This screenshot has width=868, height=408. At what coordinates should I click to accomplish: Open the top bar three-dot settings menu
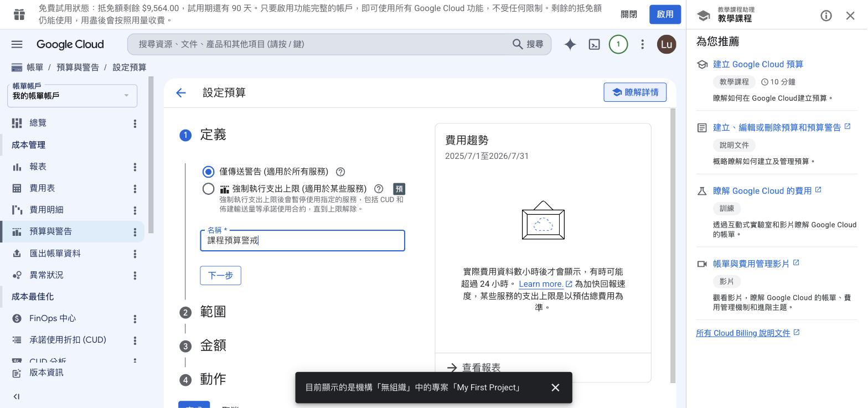(x=642, y=44)
